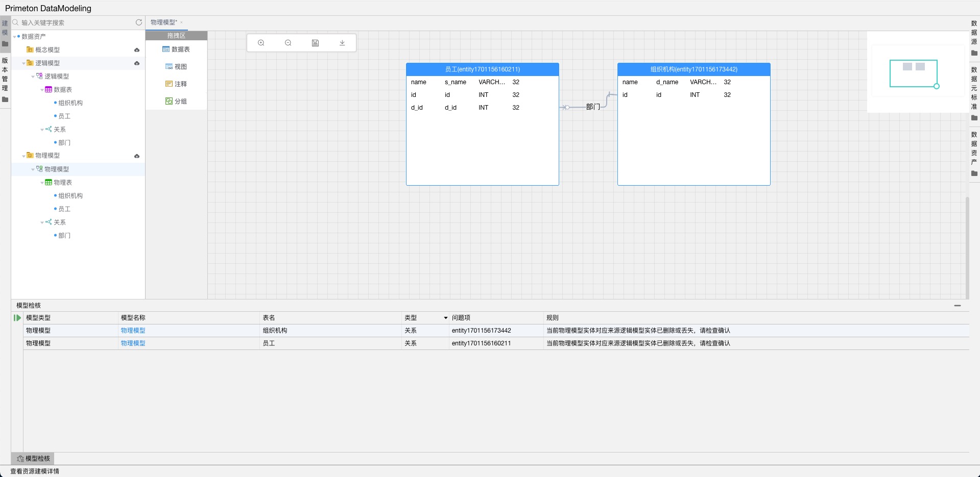Collapse the 数据表 node arrow
Screen dimensions: 980x477
[x=42, y=90]
